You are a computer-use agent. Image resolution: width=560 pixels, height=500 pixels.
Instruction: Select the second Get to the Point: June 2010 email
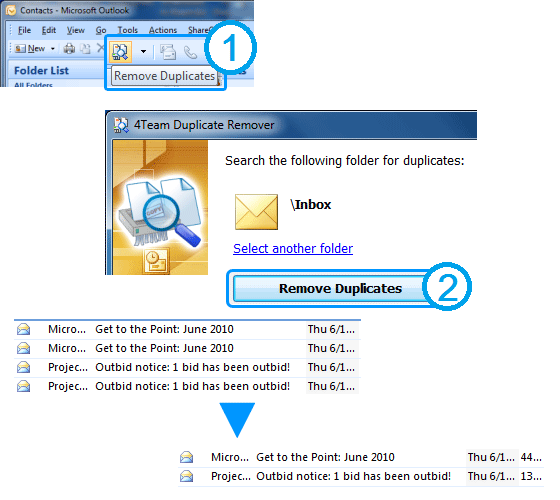point(187,348)
